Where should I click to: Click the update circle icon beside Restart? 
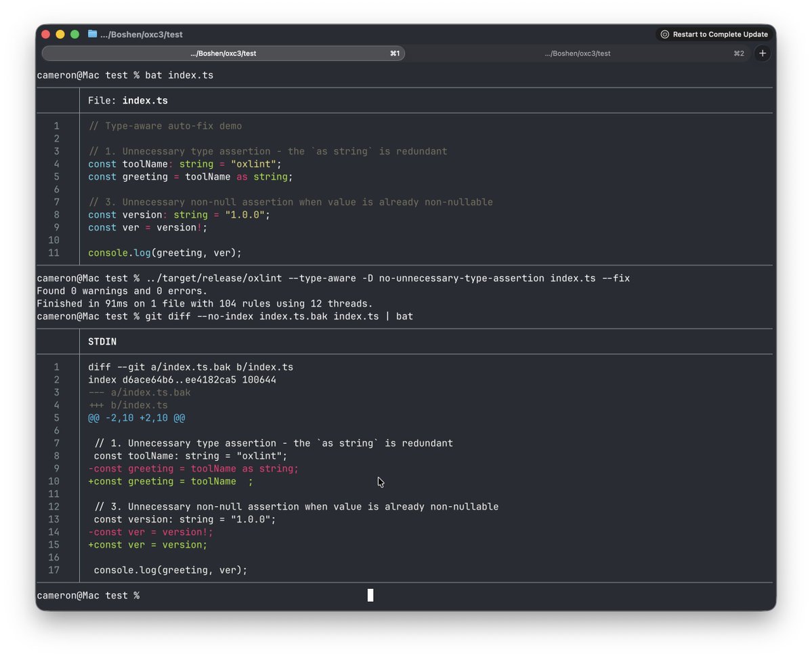(x=664, y=34)
